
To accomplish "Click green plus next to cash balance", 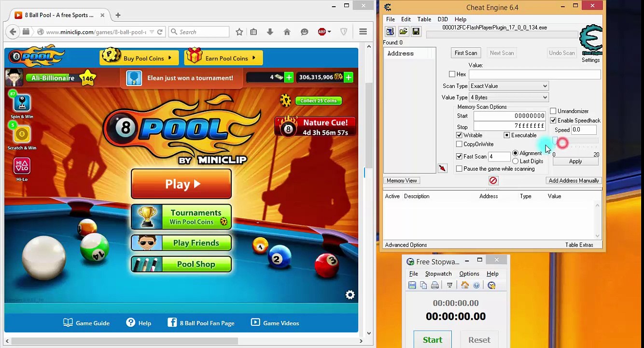I will click(x=289, y=77).
